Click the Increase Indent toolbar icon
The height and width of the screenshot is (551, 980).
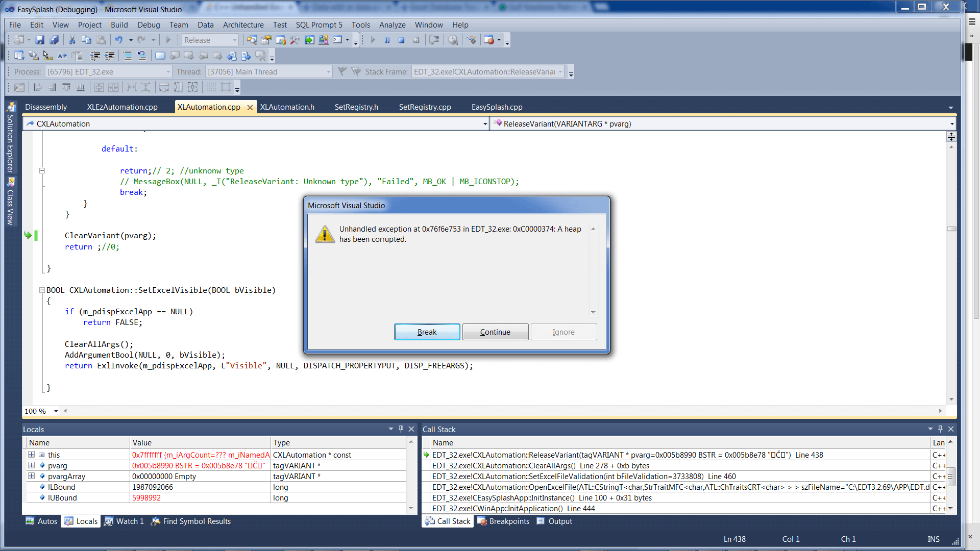(109, 56)
